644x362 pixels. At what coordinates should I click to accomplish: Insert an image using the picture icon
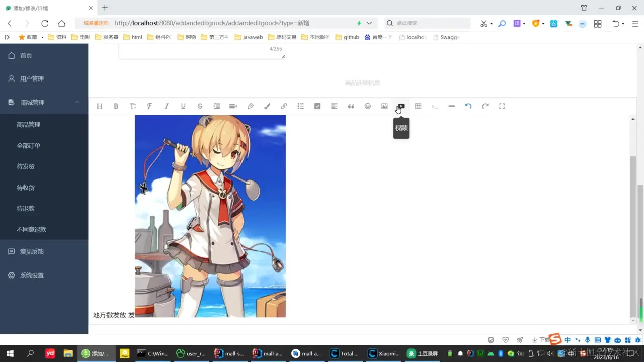click(384, 106)
